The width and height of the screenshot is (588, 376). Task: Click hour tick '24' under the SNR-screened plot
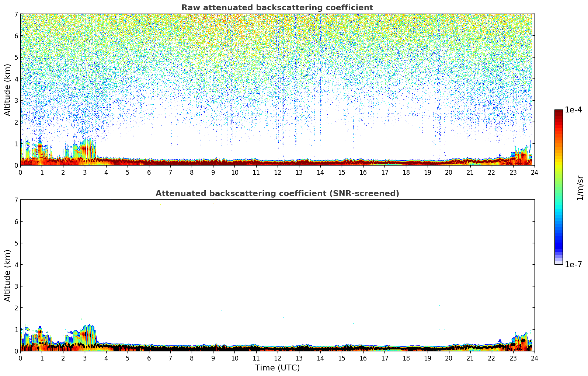[x=535, y=358]
